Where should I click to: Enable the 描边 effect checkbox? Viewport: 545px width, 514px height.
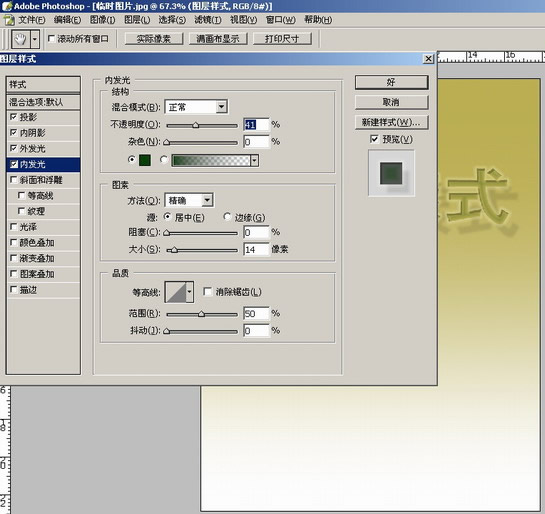[x=14, y=289]
